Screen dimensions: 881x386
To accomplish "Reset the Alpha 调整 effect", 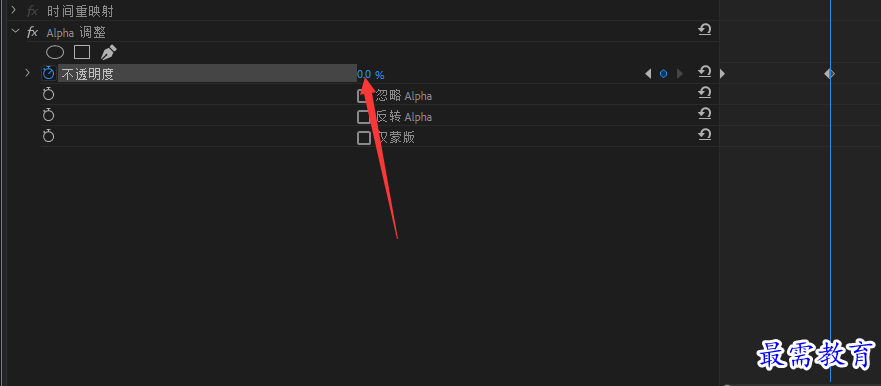I will [705, 29].
